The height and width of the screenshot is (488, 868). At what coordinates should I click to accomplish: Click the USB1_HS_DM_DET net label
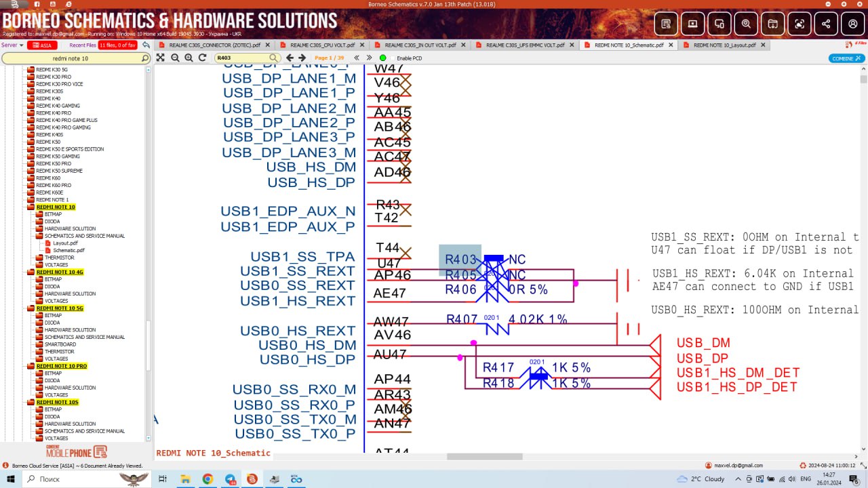[x=738, y=373]
